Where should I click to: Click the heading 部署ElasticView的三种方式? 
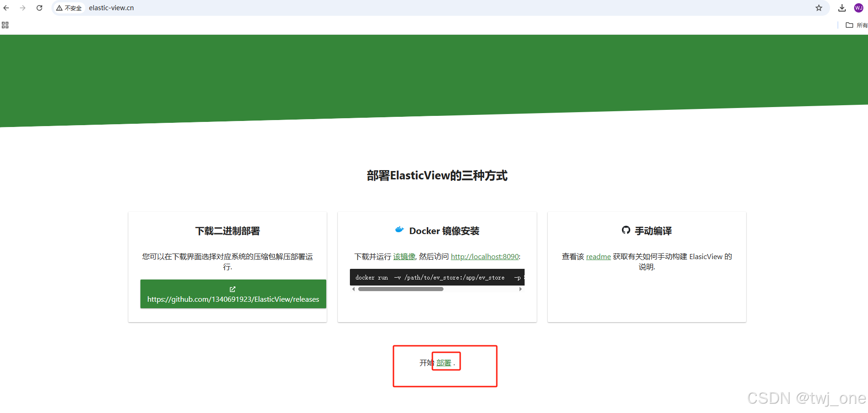[x=437, y=176]
